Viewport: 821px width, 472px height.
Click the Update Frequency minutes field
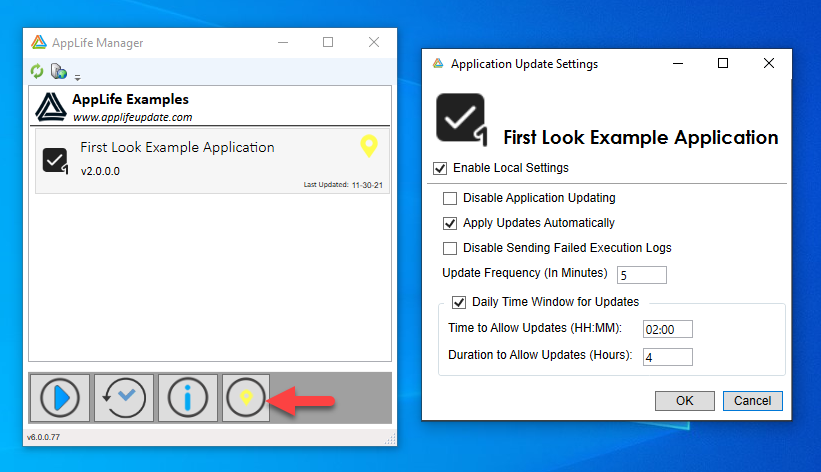(x=642, y=275)
